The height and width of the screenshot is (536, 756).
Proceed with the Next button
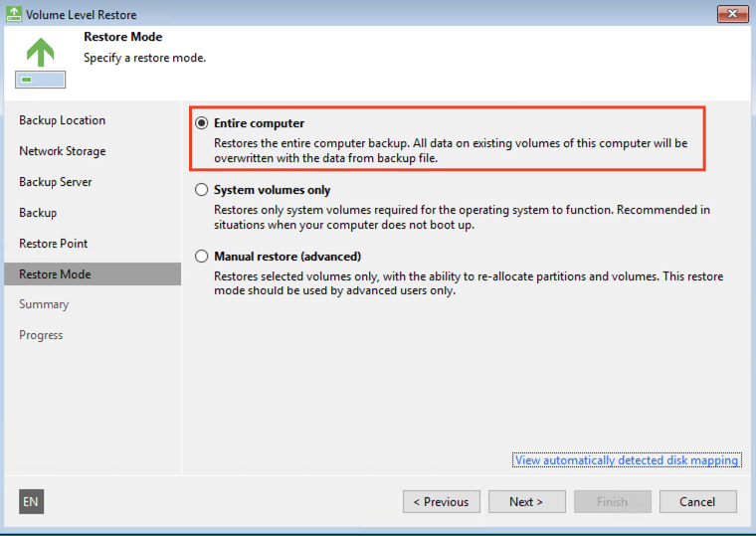[526, 502]
